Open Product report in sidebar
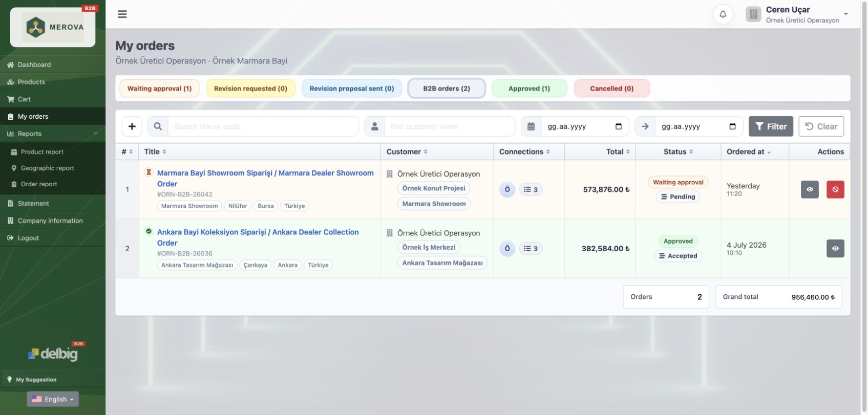 [x=53, y=152]
